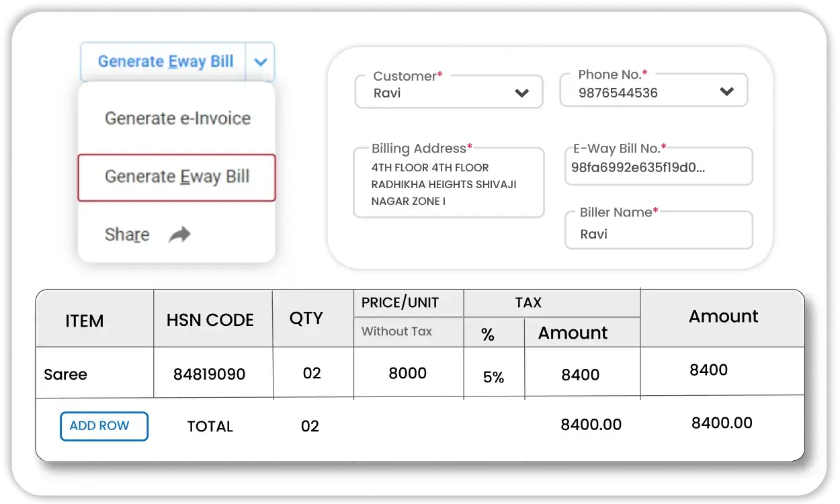Click the quantity 02 cell in Saree row

pyautogui.click(x=312, y=373)
